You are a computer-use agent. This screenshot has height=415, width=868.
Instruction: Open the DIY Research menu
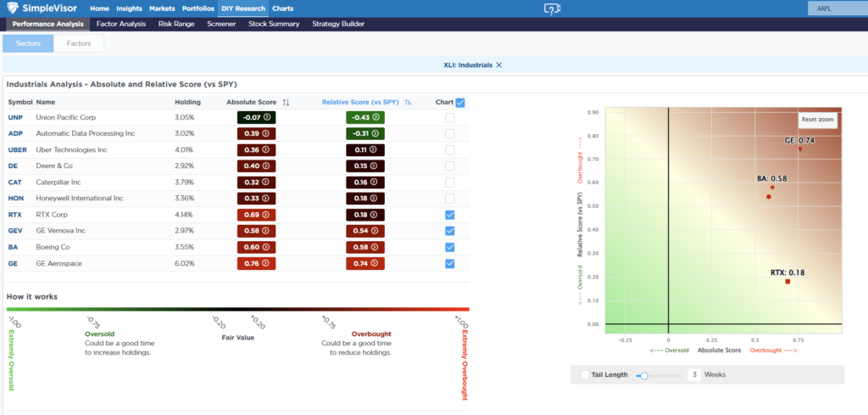243,8
